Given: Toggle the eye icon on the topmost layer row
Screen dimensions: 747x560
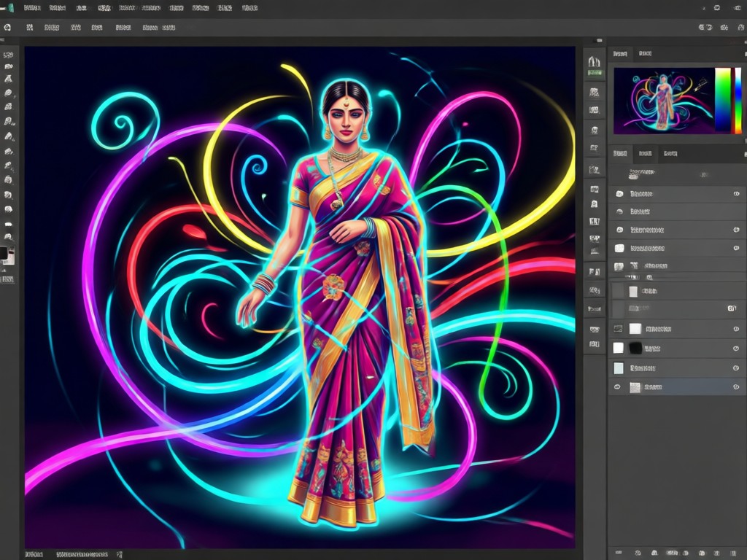Looking at the screenshot, I should 736,194.
